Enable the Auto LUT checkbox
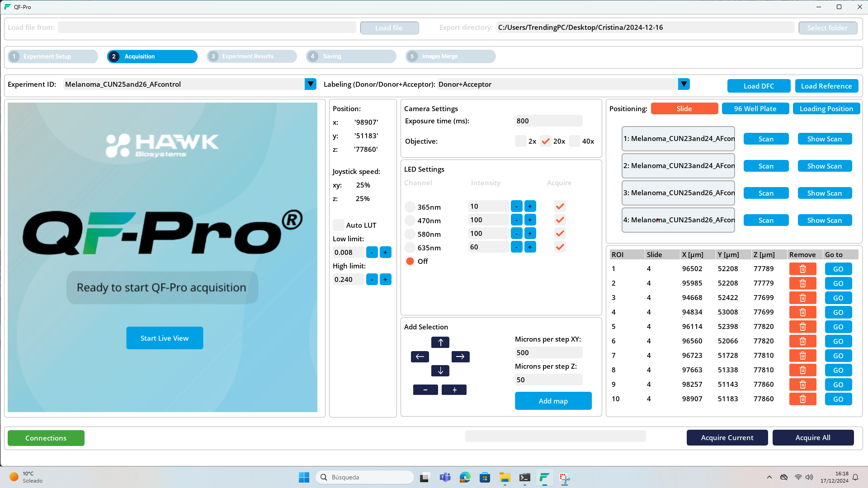Viewport: 868px width, 488px height. [x=338, y=225]
